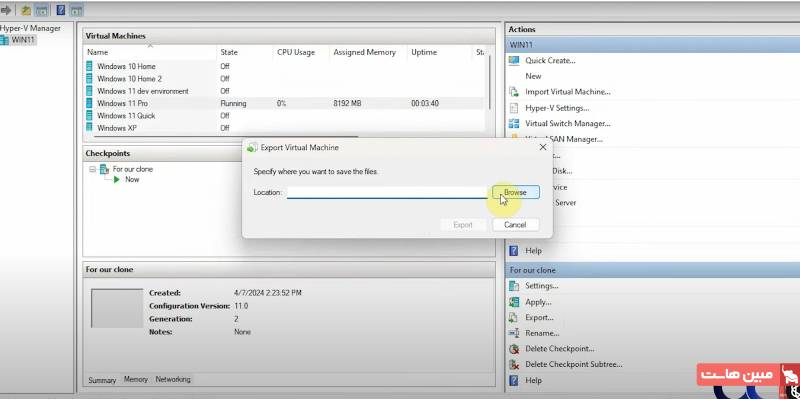Close the Export Virtual Machine dialog

(x=542, y=147)
